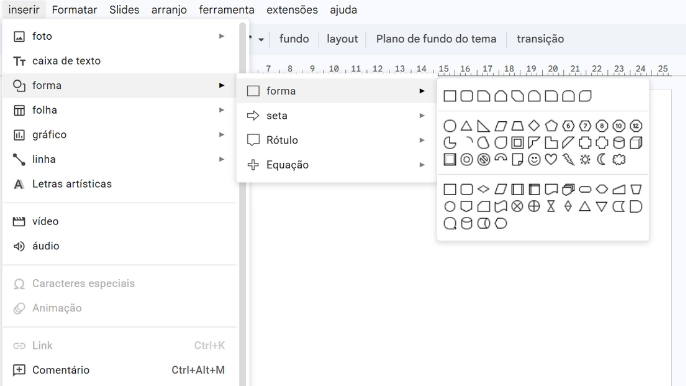This screenshot has width=686, height=386.
Task: Choose the lightning bolt shape
Action: [568, 160]
